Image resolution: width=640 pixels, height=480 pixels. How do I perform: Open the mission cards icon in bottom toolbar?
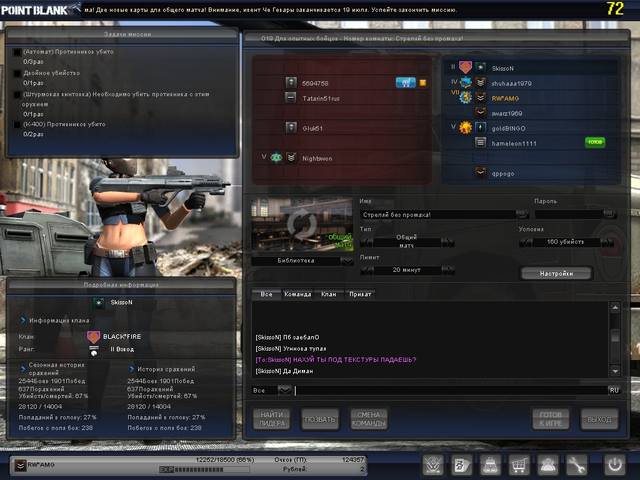pyautogui.click(x=462, y=464)
